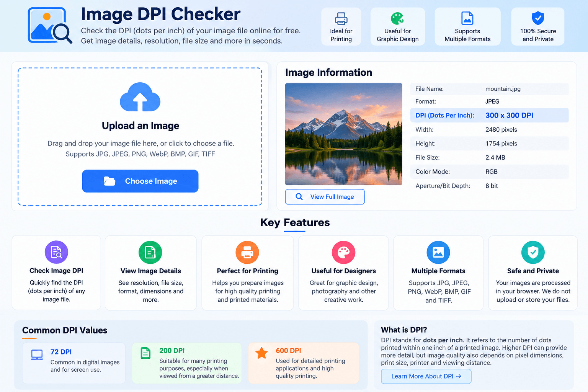This screenshot has height=392, width=588.
Task: Click the Image Information heading
Action: click(x=328, y=72)
